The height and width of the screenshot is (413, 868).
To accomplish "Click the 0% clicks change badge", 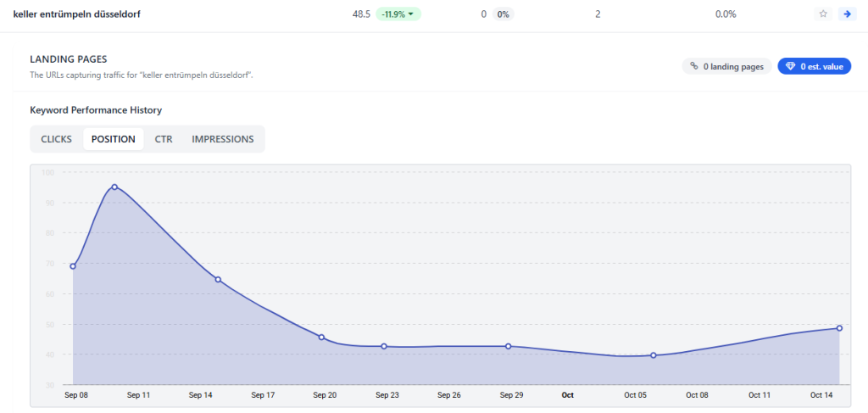I will coord(503,14).
